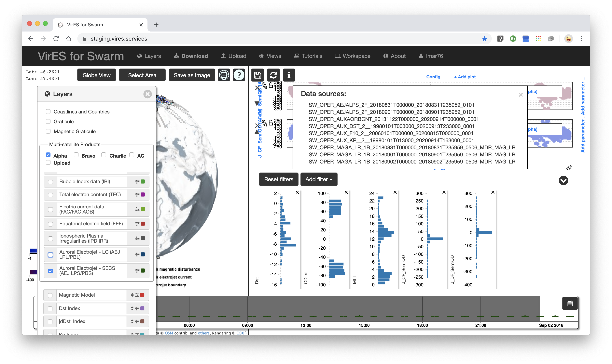Click the reorder arrows beside Magnetic Model
This screenshot has width=612, height=364.
(133, 295)
